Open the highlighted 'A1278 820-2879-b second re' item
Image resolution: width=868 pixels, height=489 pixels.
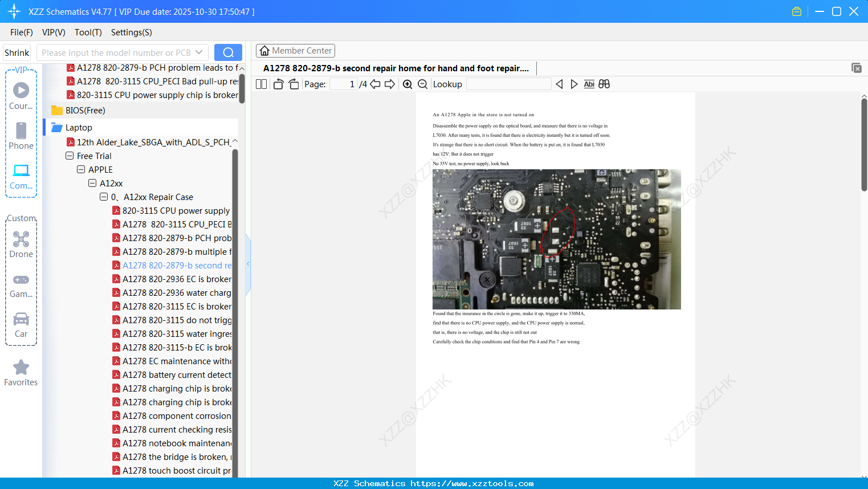172,266
